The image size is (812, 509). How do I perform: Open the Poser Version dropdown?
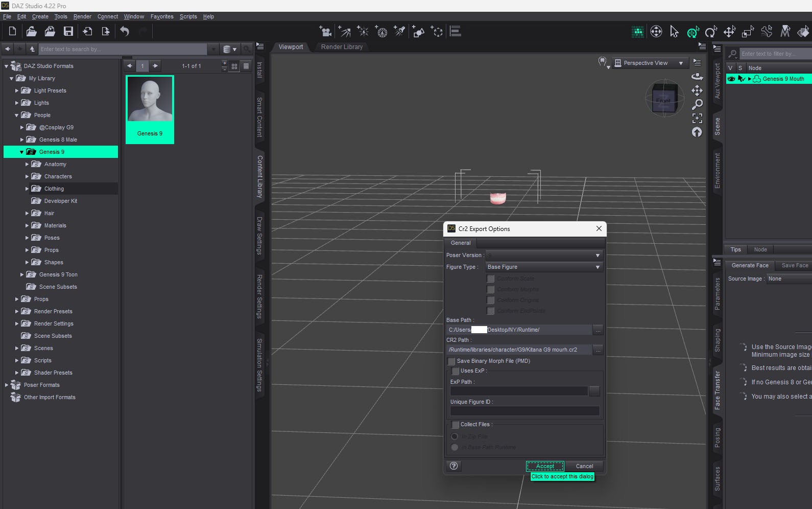pyautogui.click(x=544, y=255)
